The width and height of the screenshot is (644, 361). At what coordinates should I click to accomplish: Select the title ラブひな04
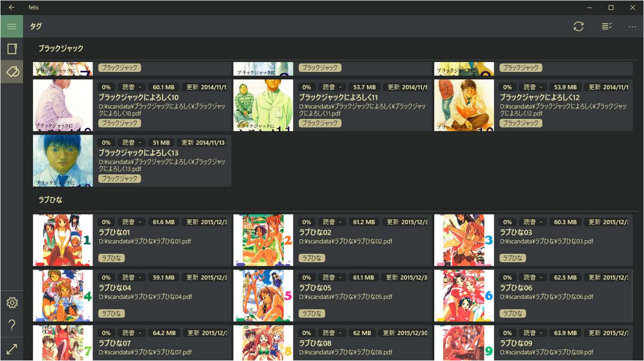(x=115, y=288)
